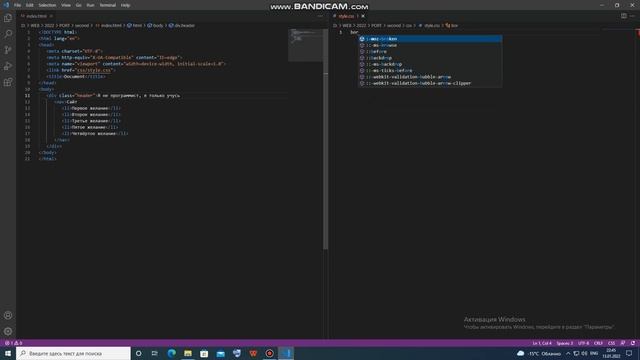
Task: Open the Manage gear icon
Action: tap(8, 331)
